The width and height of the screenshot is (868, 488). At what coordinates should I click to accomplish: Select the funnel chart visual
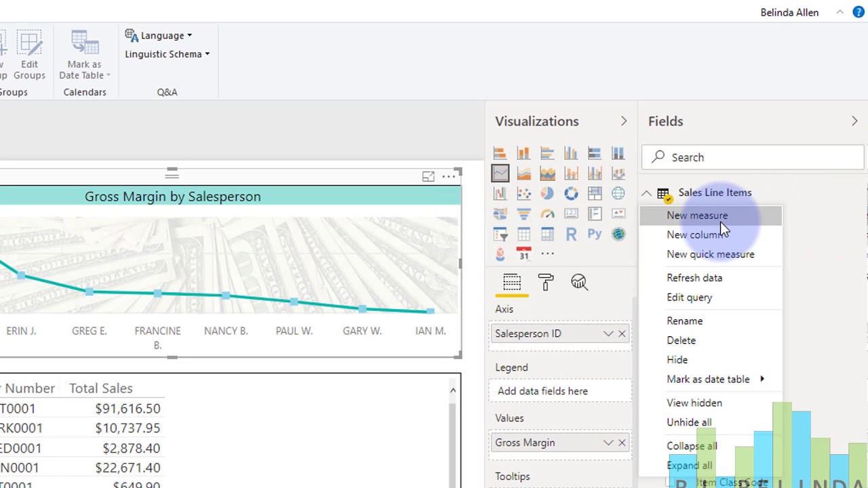tap(524, 214)
